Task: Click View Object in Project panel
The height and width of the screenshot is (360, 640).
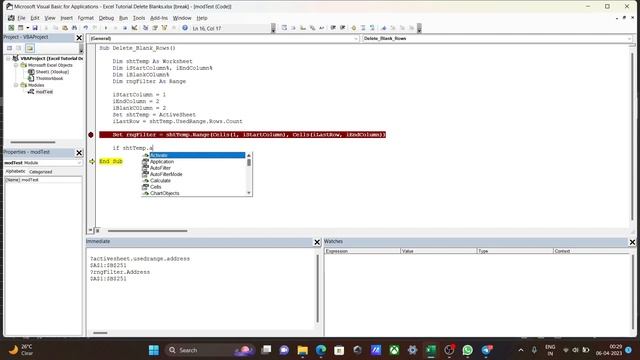Action: [19, 48]
